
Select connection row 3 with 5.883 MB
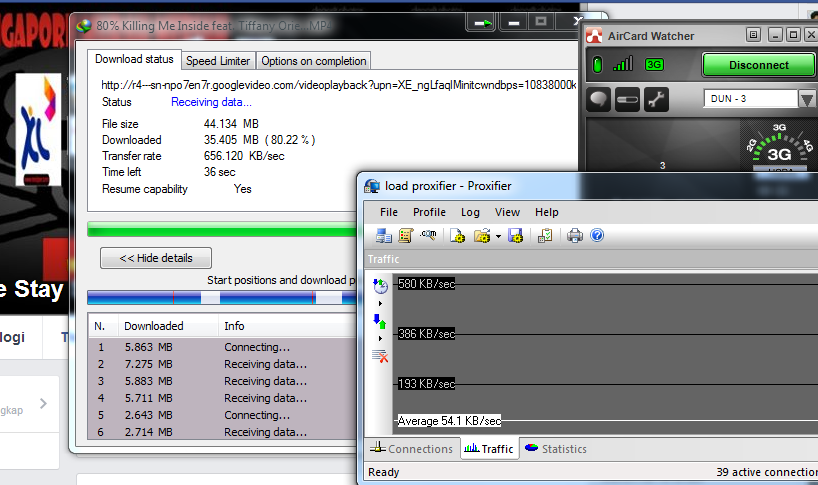click(x=223, y=381)
